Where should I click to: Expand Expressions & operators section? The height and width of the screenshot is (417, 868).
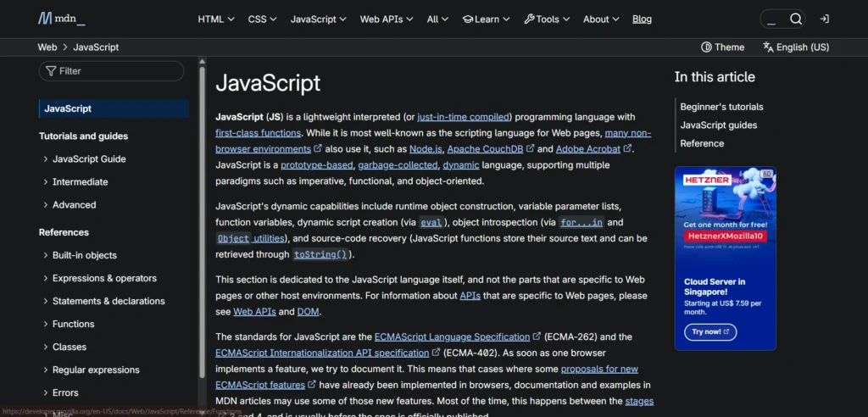click(100, 278)
